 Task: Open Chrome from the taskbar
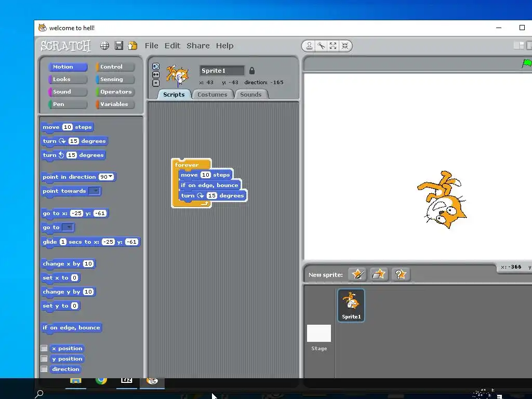pyautogui.click(x=101, y=380)
